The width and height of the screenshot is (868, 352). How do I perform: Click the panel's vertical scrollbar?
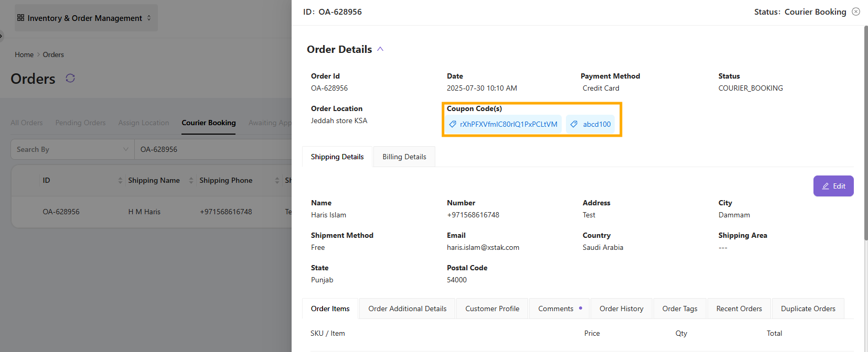(x=865, y=131)
